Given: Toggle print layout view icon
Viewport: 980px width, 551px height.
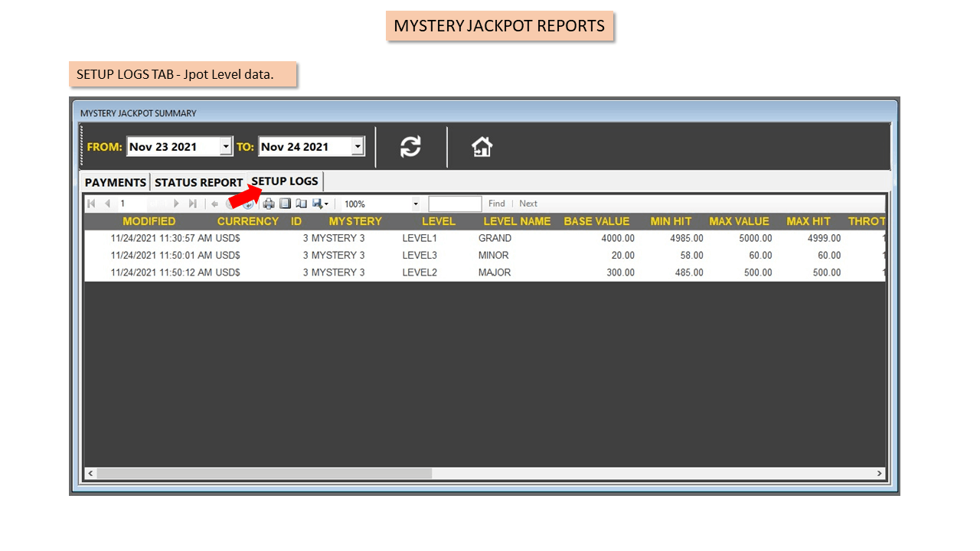Looking at the screenshot, I should point(285,204).
